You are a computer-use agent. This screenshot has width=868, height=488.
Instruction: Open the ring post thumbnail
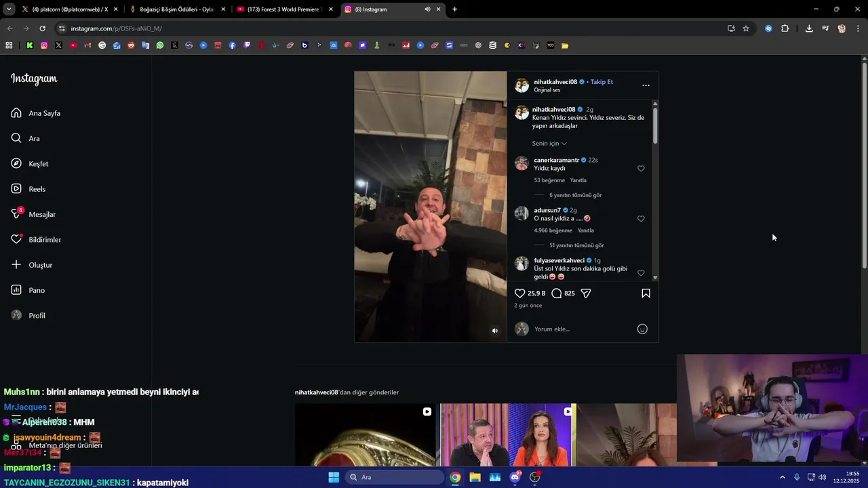pyautogui.click(x=365, y=434)
